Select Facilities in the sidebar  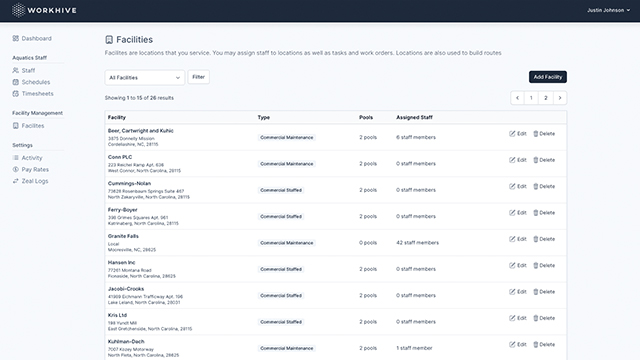click(x=28, y=126)
